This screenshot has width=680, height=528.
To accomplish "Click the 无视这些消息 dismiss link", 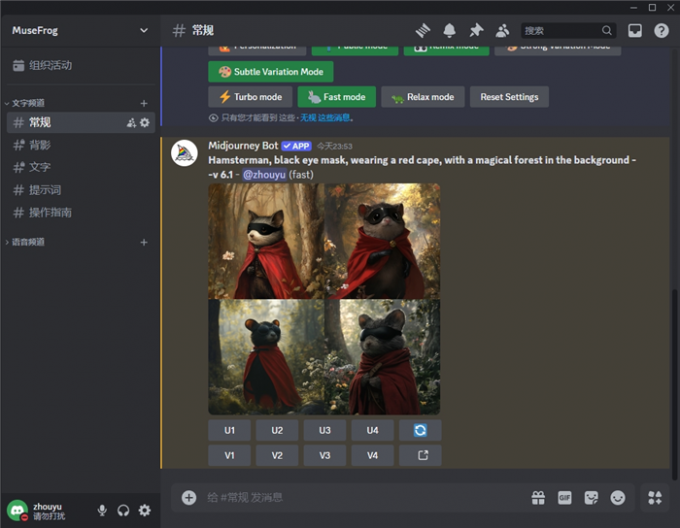I will click(325, 118).
